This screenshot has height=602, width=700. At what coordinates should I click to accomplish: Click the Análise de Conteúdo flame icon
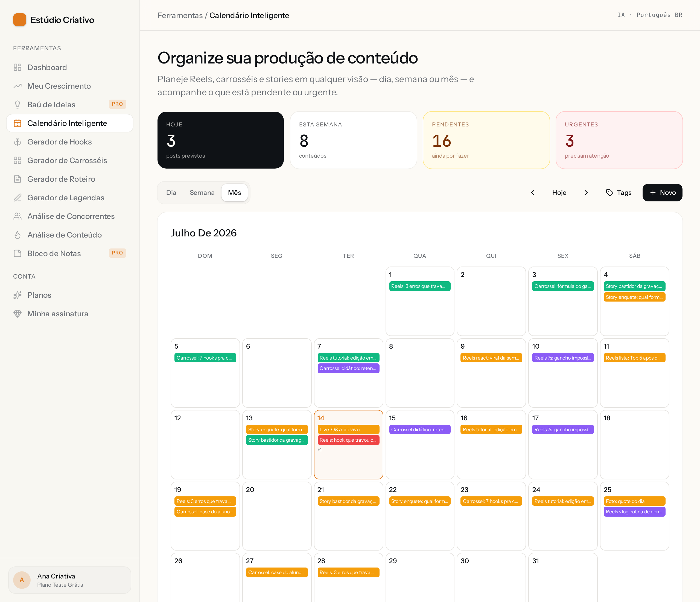coord(17,235)
